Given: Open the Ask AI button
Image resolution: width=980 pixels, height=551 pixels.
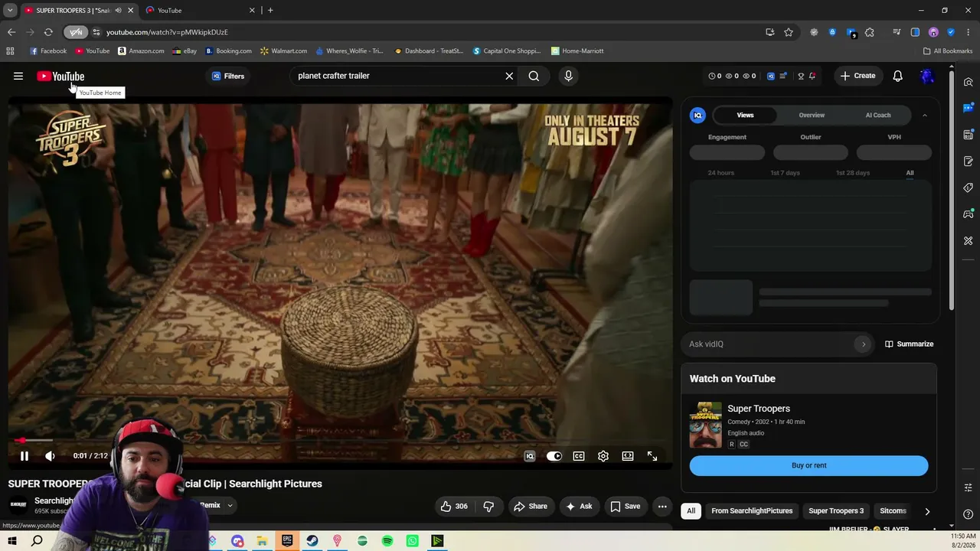Looking at the screenshot, I should (579, 506).
